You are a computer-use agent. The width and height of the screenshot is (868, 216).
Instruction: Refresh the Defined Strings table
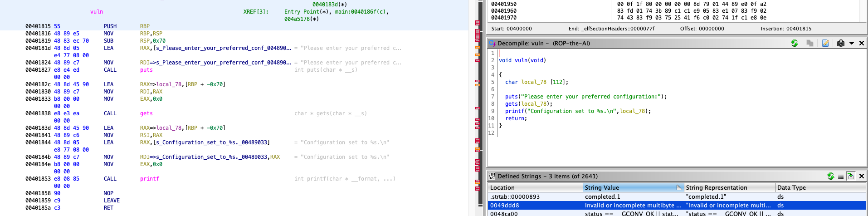coord(830,176)
